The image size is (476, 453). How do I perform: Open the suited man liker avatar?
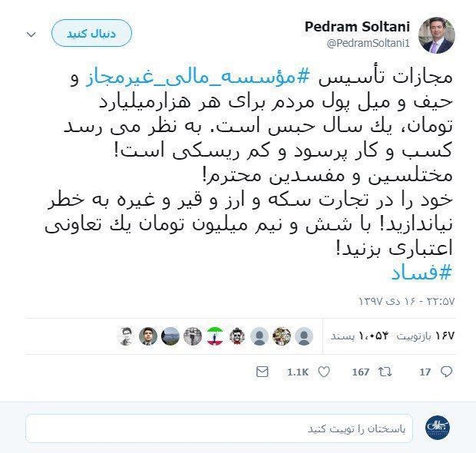(148, 336)
